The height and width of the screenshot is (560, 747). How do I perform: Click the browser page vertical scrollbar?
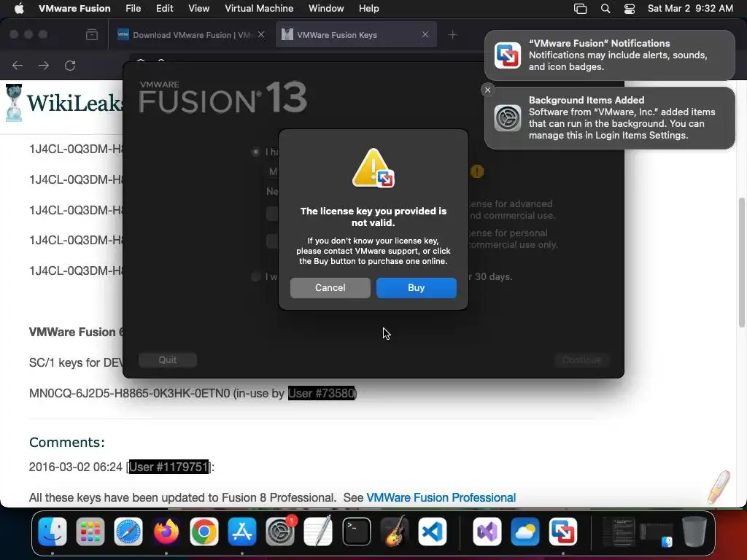(x=741, y=262)
